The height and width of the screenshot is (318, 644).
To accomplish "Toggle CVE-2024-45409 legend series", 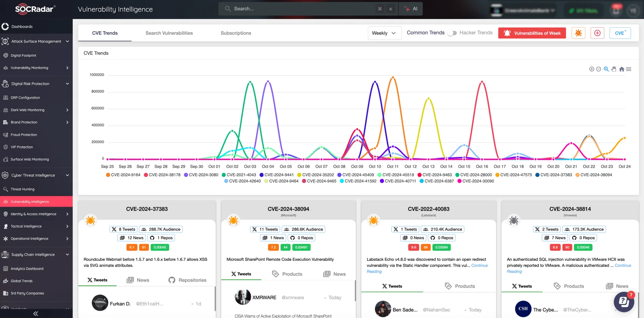I will click(x=356, y=175).
